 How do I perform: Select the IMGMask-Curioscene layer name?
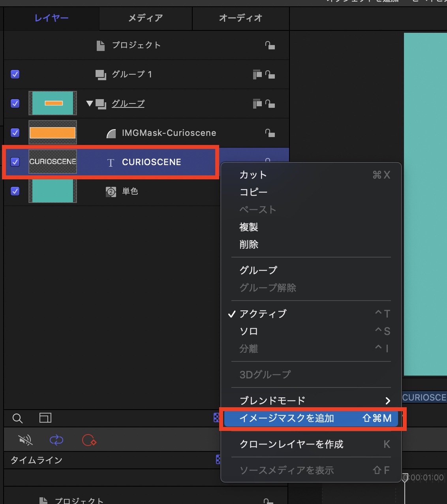coord(169,133)
